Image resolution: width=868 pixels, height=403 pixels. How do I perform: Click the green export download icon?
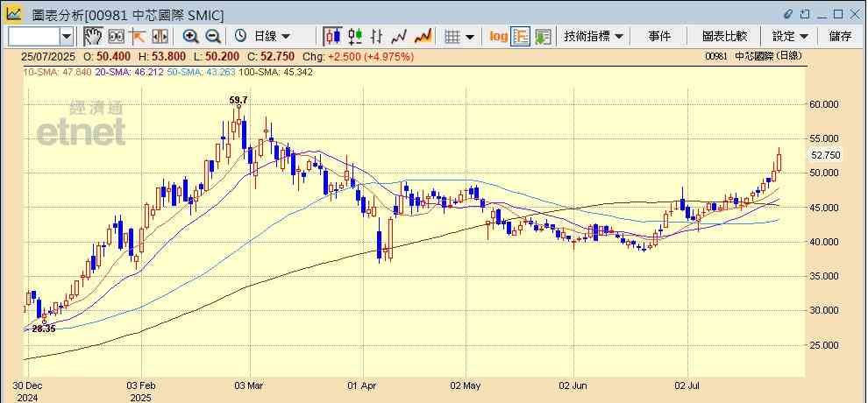click(543, 37)
